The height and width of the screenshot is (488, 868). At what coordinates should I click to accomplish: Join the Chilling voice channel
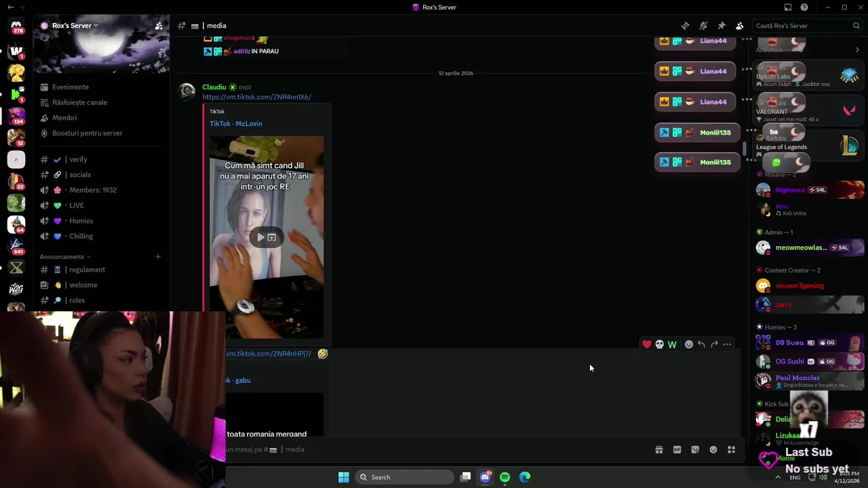pyautogui.click(x=81, y=236)
